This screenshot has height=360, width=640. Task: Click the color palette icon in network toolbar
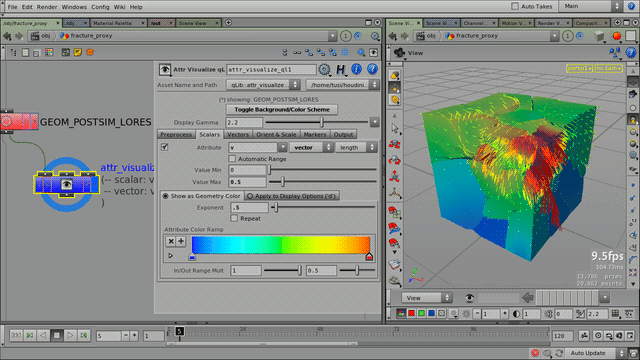click(x=49, y=52)
